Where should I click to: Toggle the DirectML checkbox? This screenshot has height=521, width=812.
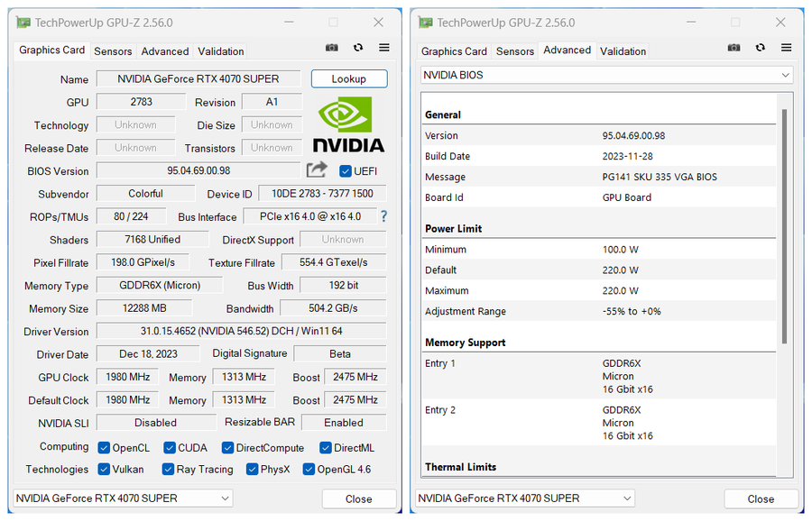point(326,447)
